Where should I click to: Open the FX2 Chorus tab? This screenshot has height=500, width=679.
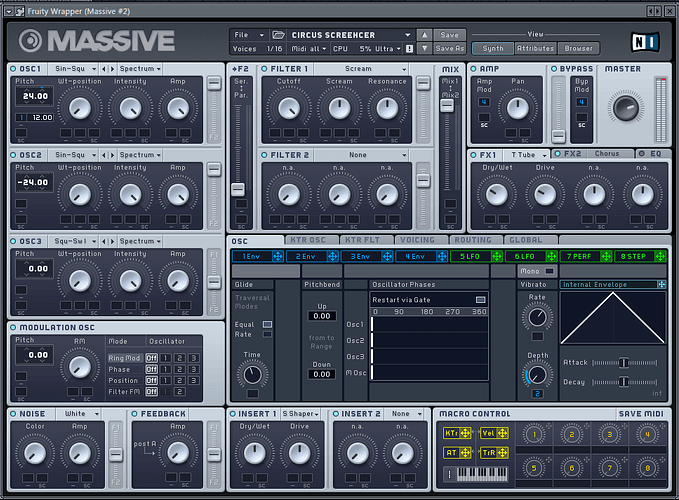(592, 154)
